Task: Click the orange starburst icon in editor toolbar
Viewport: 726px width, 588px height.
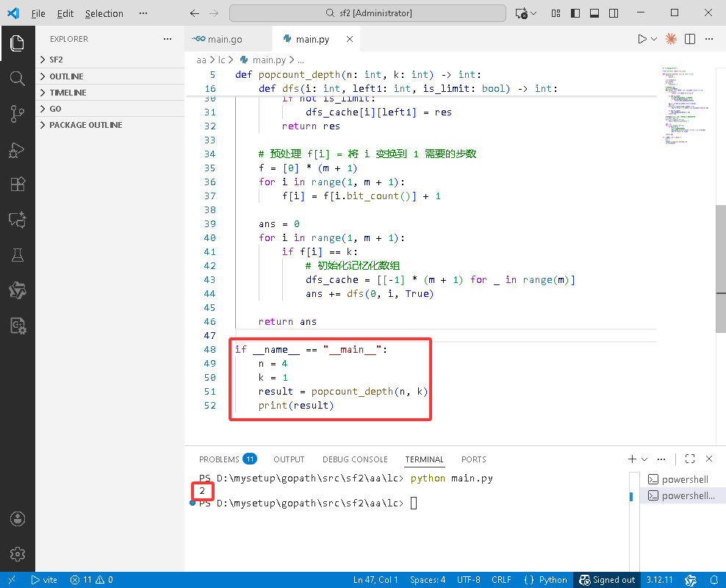Action: (671, 39)
